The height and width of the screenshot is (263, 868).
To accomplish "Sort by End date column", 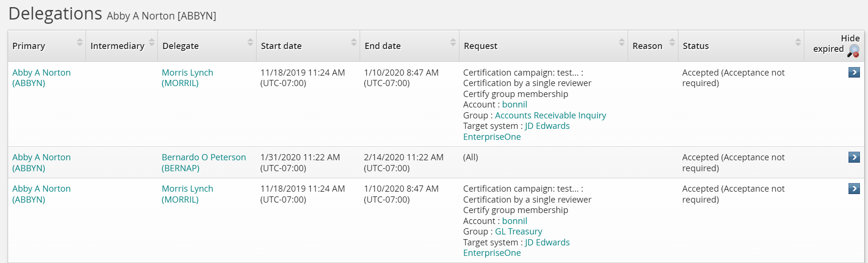I will (453, 42).
